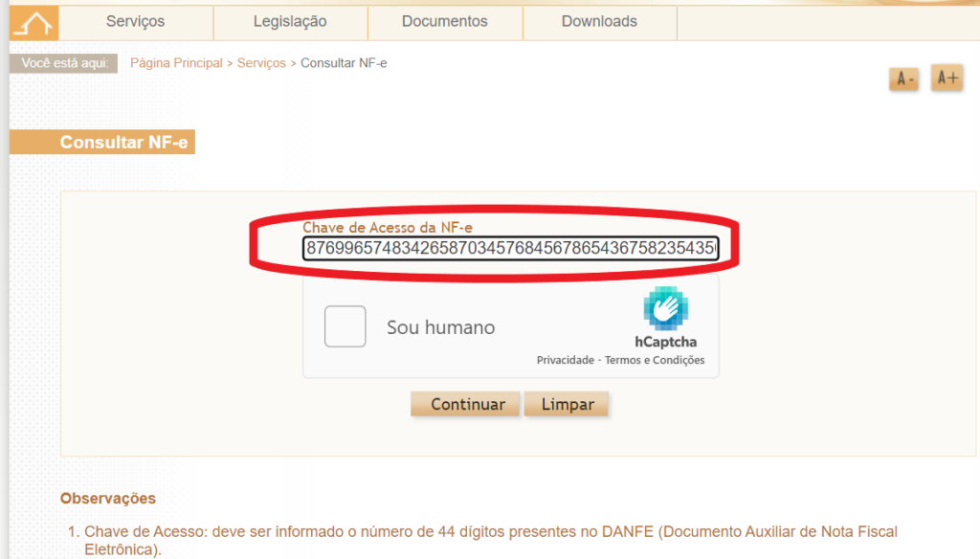Go to the home page icon
Viewport: 980px width, 559px height.
pyautogui.click(x=33, y=23)
